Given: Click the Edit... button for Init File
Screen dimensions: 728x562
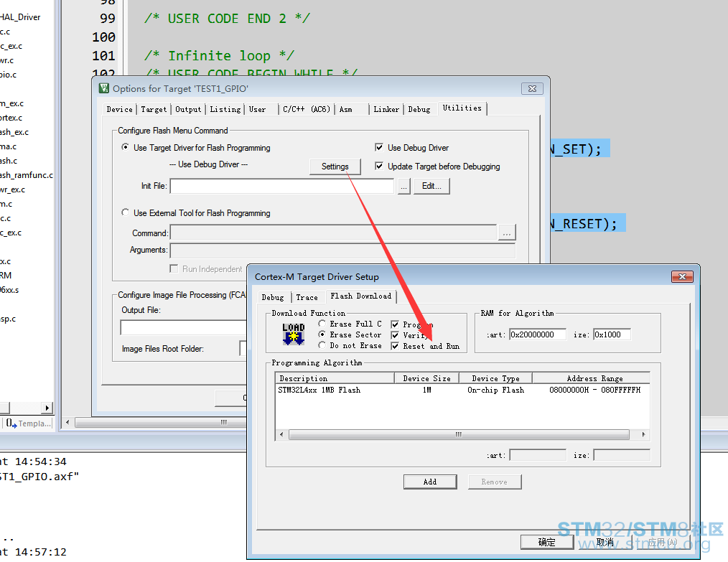Looking at the screenshot, I should pyautogui.click(x=431, y=186).
